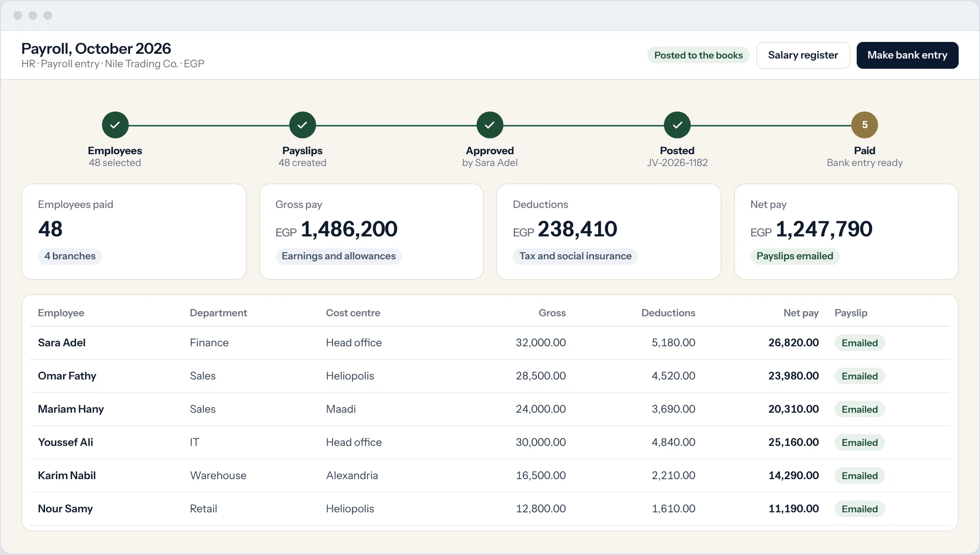
Task: Click the Maadi cost centre cell
Action: click(341, 409)
